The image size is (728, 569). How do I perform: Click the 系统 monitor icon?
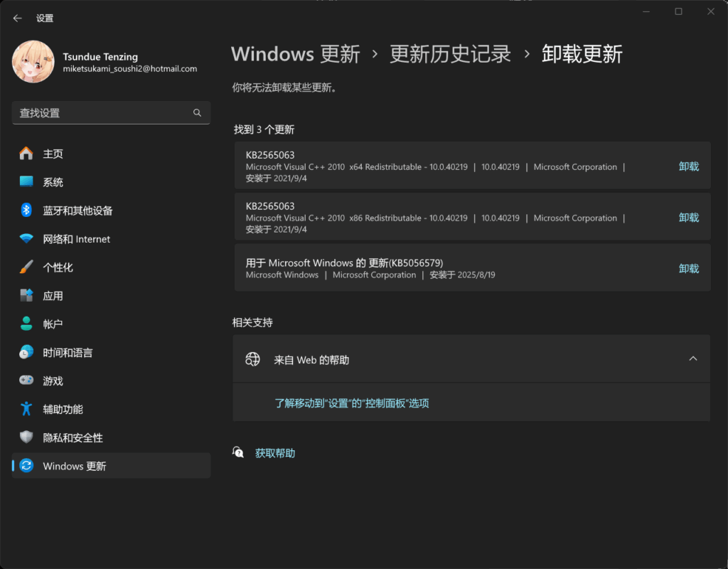26,181
